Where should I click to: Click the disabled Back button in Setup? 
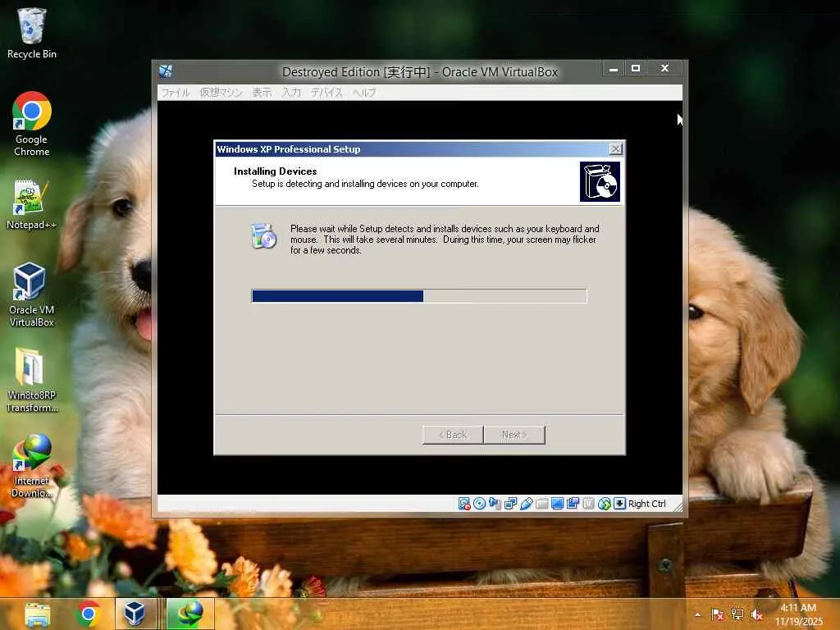coord(453,435)
